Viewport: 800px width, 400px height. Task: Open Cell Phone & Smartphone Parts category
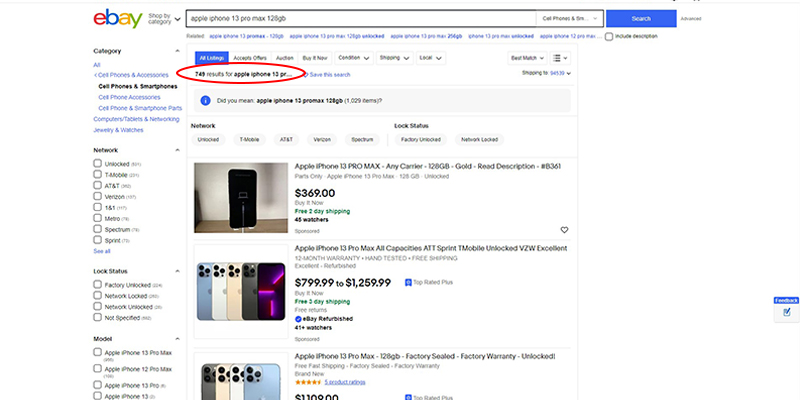coord(140,108)
